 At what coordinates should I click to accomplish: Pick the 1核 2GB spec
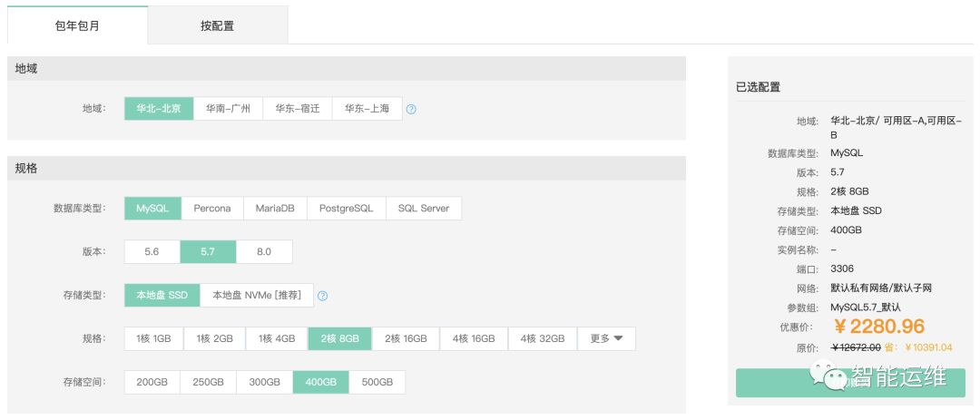click(x=214, y=338)
